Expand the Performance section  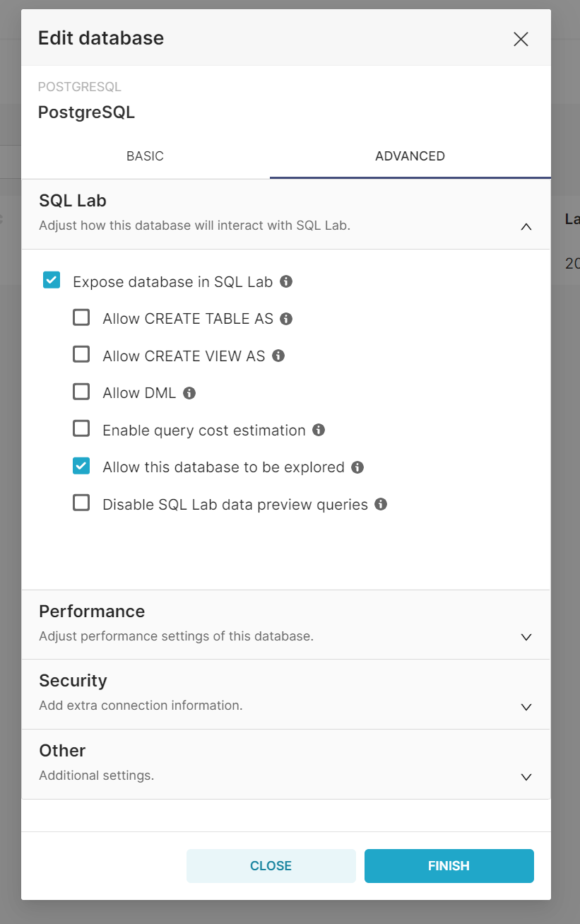click(526, 637)
